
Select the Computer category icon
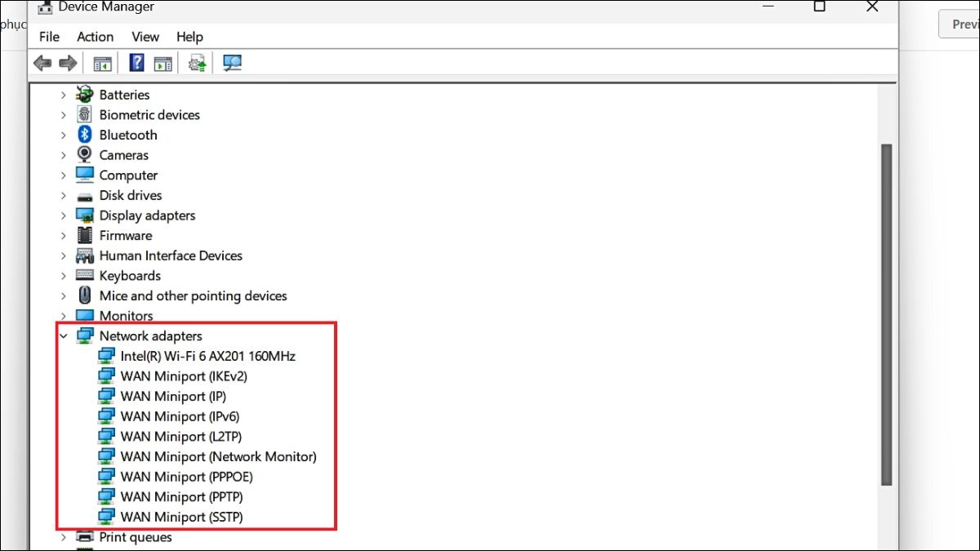click(85, 175)
